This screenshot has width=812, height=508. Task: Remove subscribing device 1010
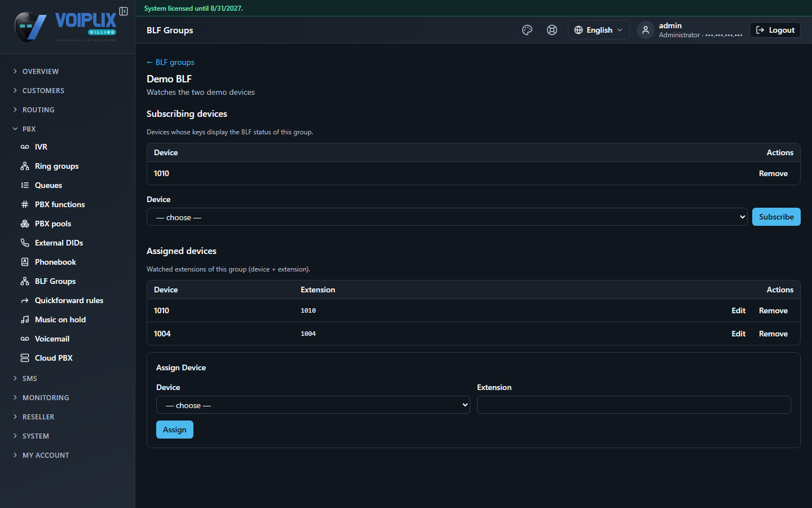tap(773, 173)
